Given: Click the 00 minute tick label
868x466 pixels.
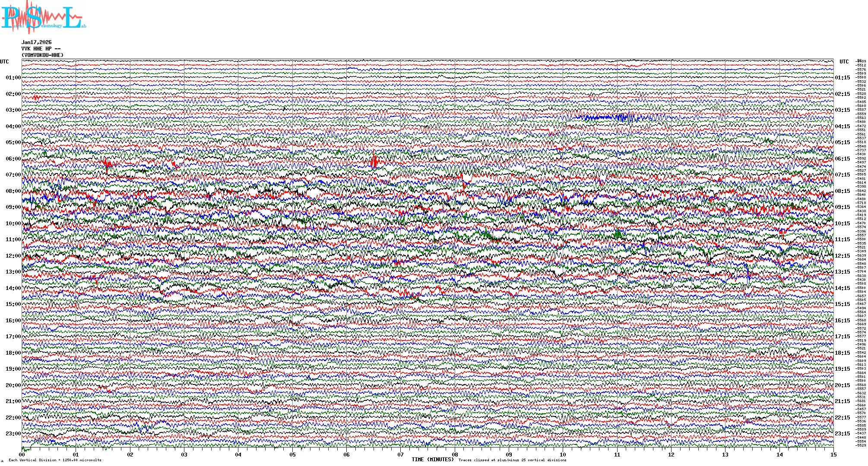Looking at the screenshot, I should pyautogui.click(x=22, y=455).
